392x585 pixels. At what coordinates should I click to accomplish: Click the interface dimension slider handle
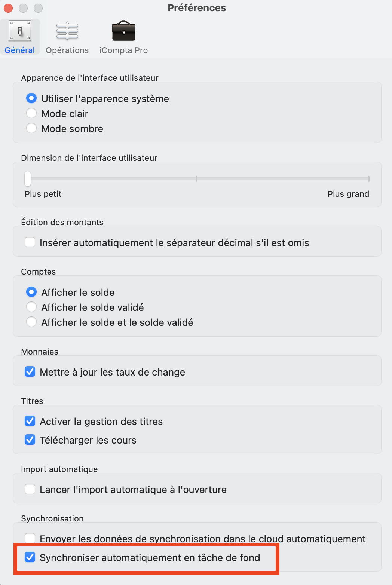pos(28,178)
